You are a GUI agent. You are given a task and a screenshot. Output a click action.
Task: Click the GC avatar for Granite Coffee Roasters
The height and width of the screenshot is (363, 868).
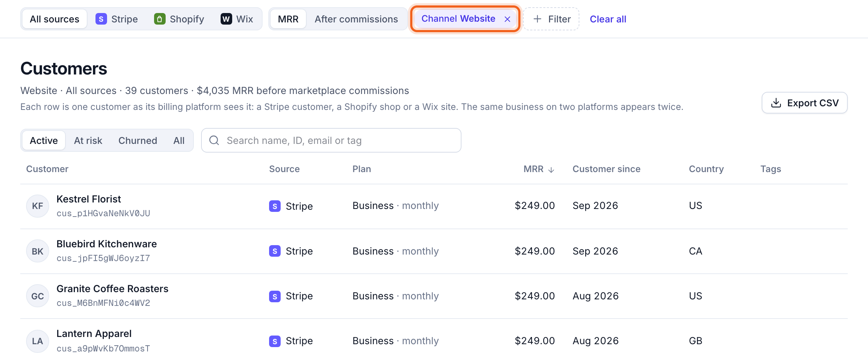(x=38, y=296)
